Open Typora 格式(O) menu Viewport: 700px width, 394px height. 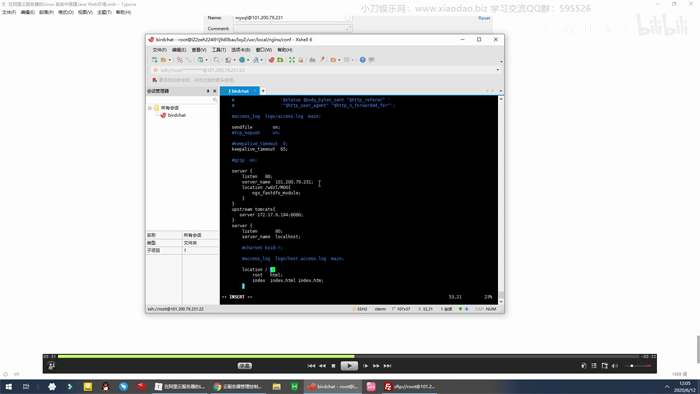66,12
